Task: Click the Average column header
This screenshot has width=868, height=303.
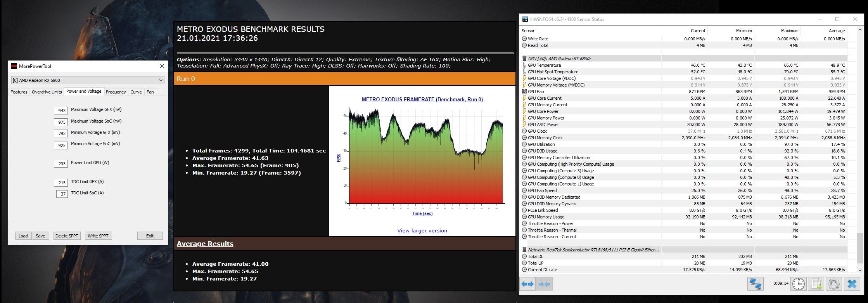Action: pyautogui.click(x=824, y=31)
